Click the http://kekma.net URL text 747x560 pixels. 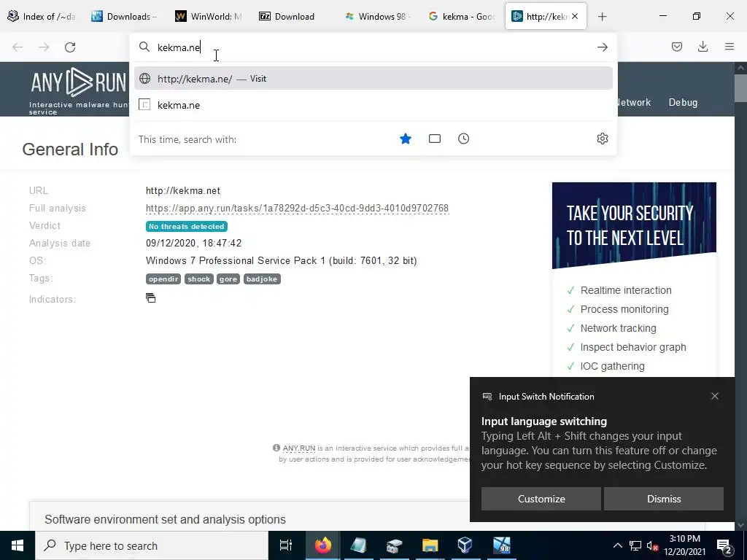click(x=183, y=190)
